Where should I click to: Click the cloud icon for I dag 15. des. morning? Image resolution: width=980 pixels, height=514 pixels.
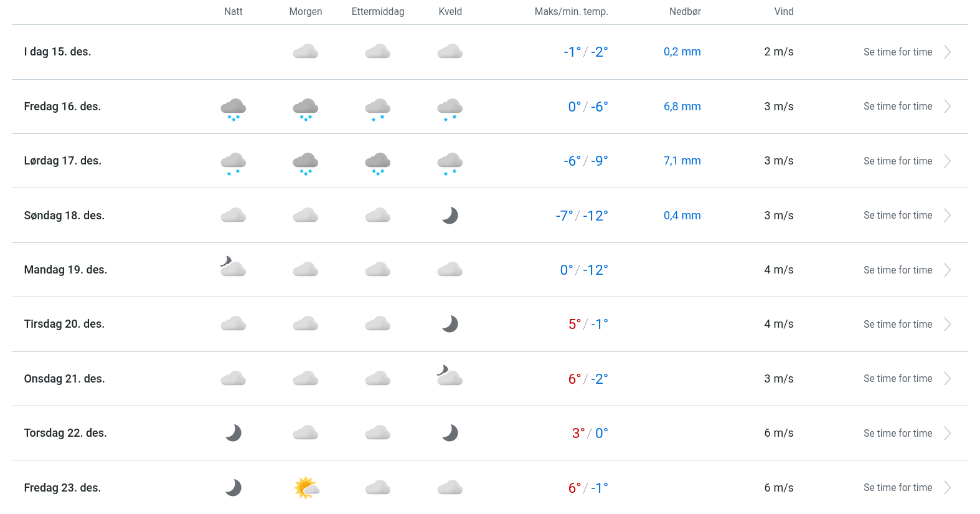tap(306, 52)
